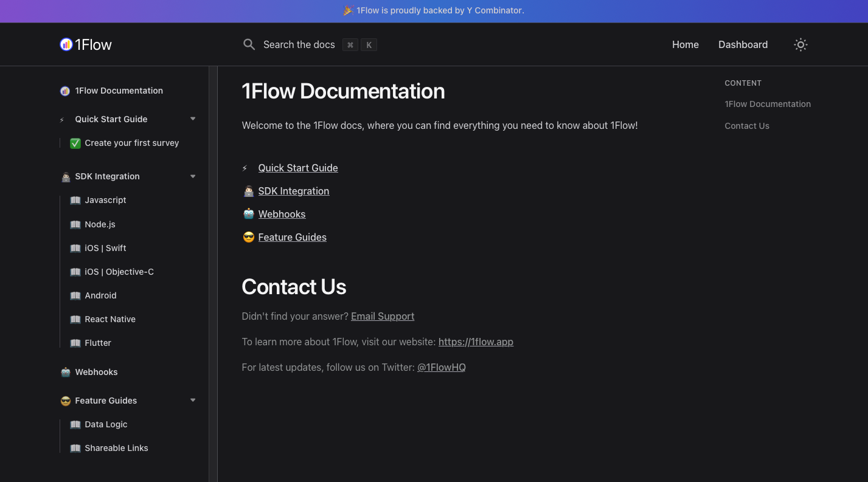Click the 1Flow Documentation main heading
Viewport: 868px width, 482px height.
343,91
